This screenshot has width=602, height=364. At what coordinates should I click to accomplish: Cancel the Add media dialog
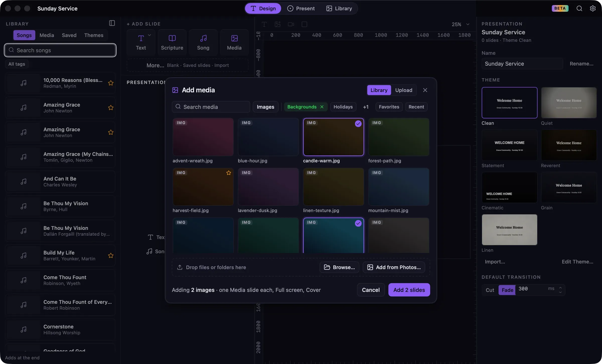coord(371,290)
